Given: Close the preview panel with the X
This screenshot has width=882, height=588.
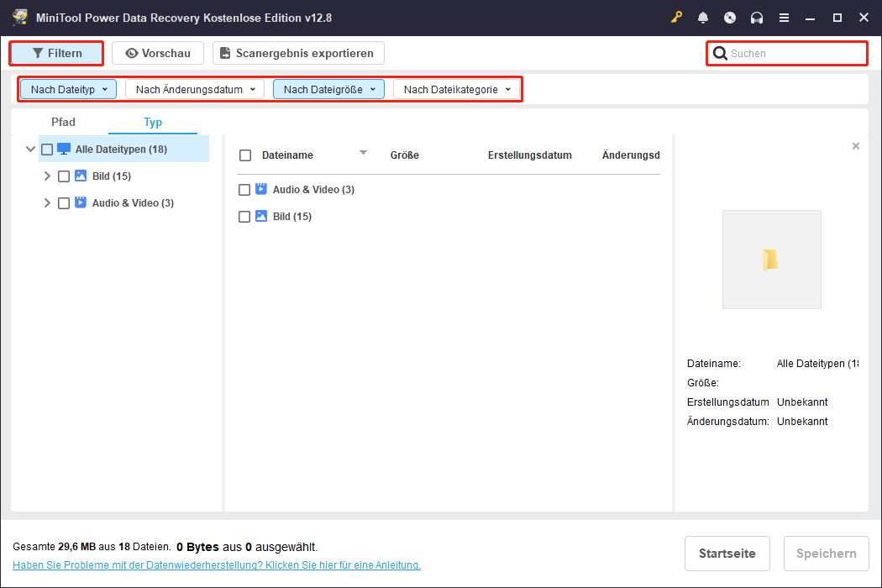Looking at the screenshot, I should [855, 145].
